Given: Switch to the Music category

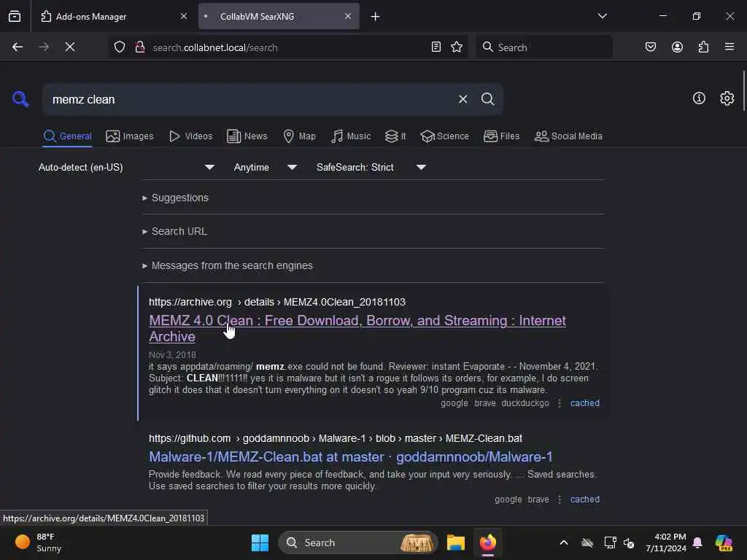Looking at the screenshot, I should (351, 136).
